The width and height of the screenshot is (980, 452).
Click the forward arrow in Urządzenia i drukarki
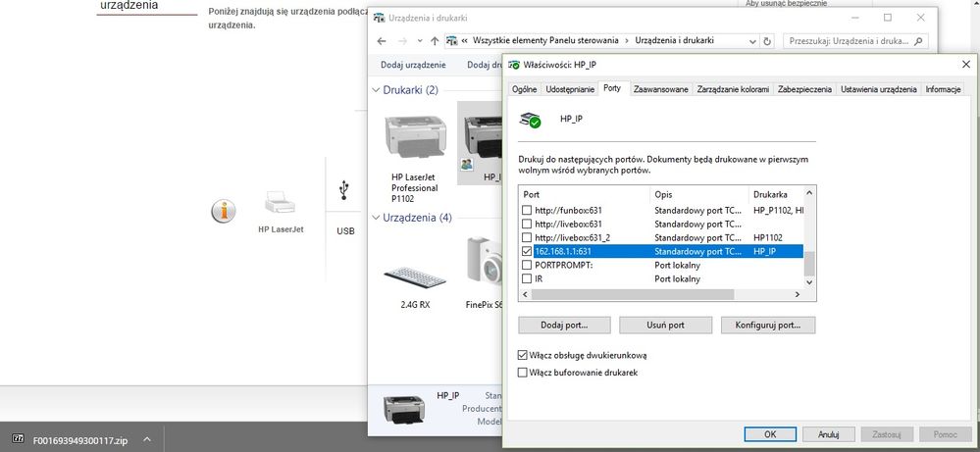click(x=402, y=41)
